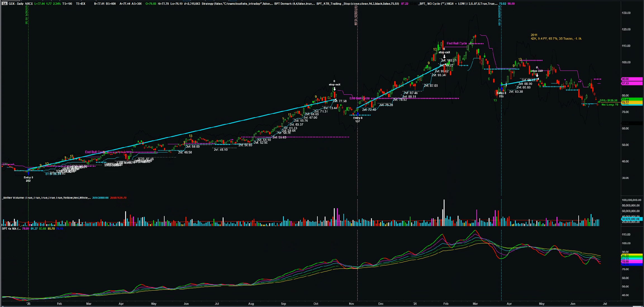Click the ARCX exchange label
This screenshot has height=307, width=644.
[29, 4]
